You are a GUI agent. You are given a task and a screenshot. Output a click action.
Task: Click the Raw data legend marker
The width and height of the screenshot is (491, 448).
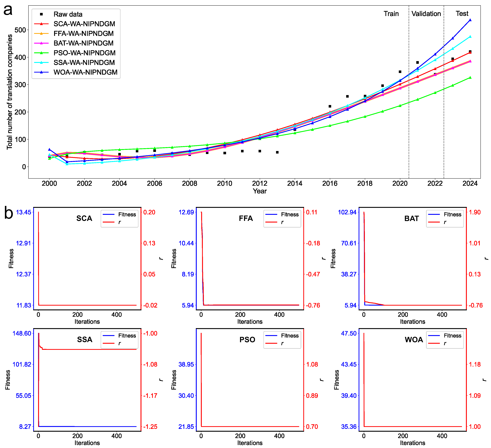tap(41, 14)
